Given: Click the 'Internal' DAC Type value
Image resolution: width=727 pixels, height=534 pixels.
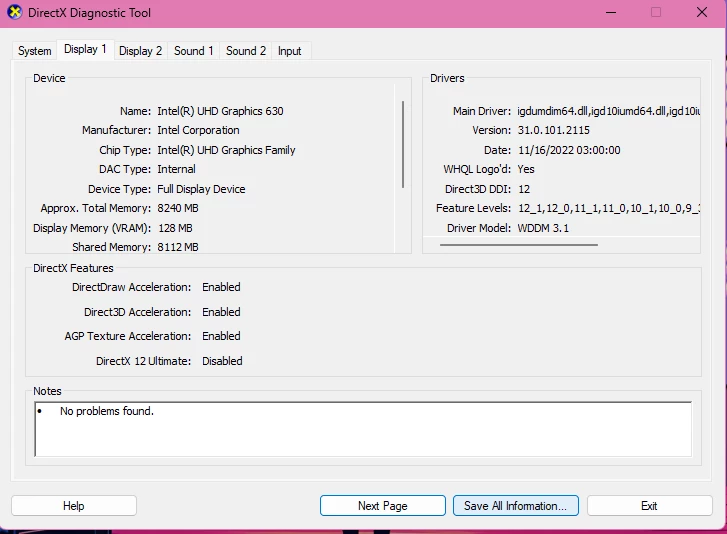Looking at the screenshot, I should pyautogui.click(x=176, y=169).
